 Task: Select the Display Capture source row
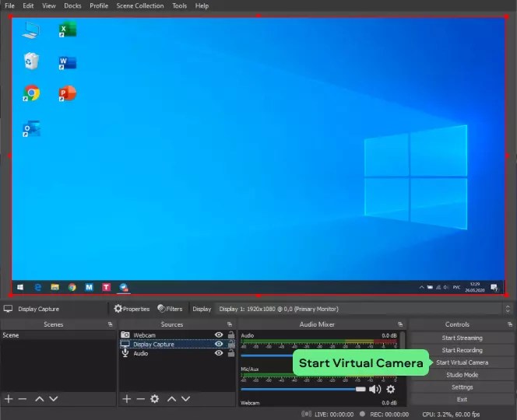pos(177,344)
